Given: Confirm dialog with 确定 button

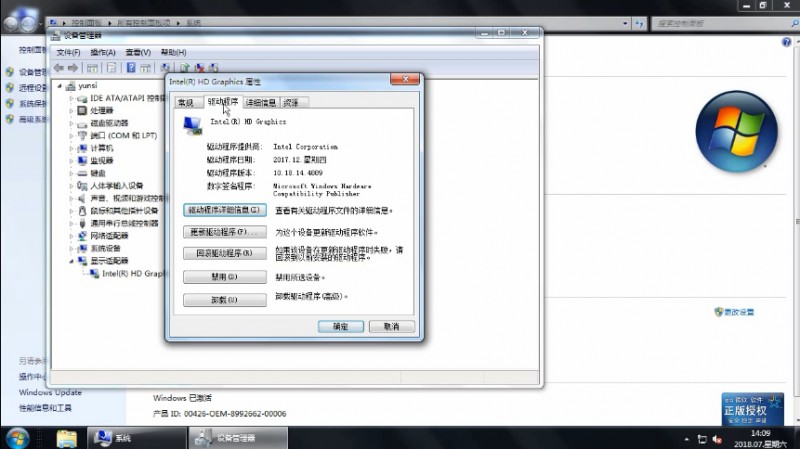Looking at the screenshot, I should point(341,327).
